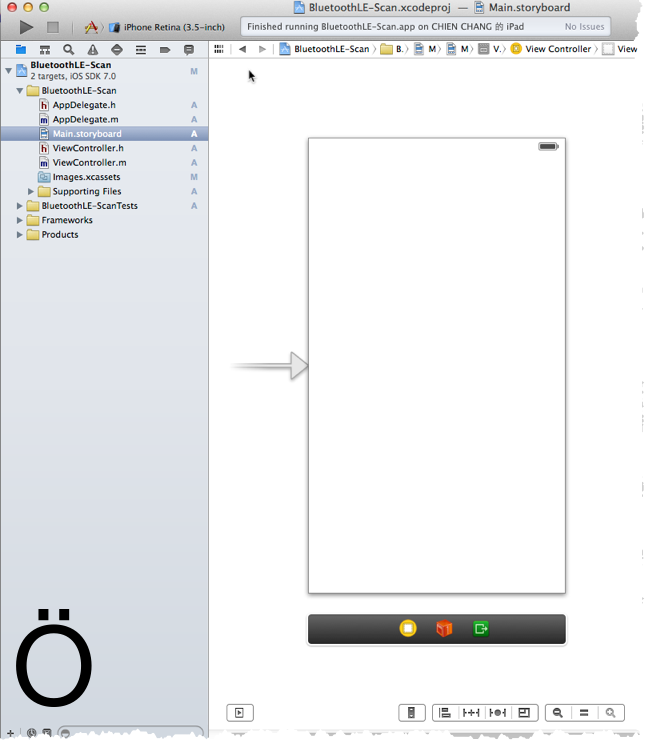Select the First Responder orange cube icon

coord(444,629)
